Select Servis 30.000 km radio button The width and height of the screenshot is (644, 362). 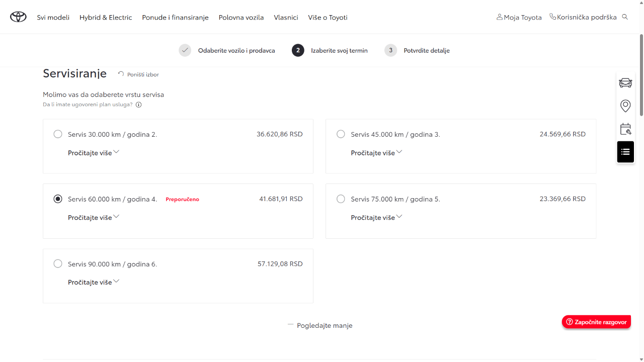coord(58,134)
